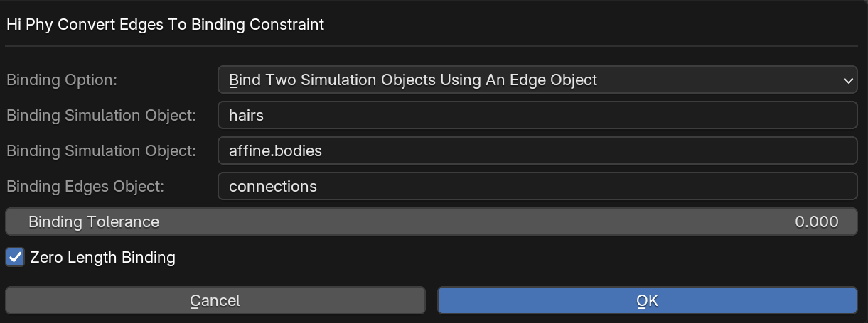Click the 0.000 Binding Tolerance value
868x323 pixels.
point(816,222)
